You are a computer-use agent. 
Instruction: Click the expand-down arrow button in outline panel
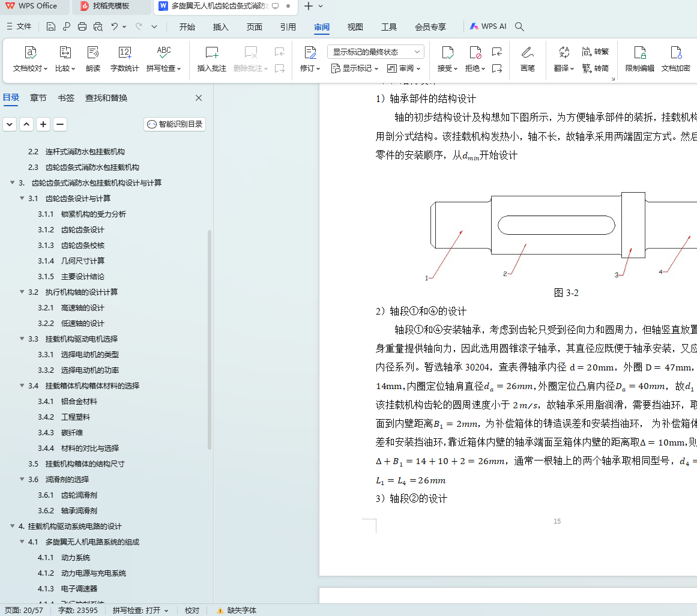pyautogui.click(x=10, y=124)
